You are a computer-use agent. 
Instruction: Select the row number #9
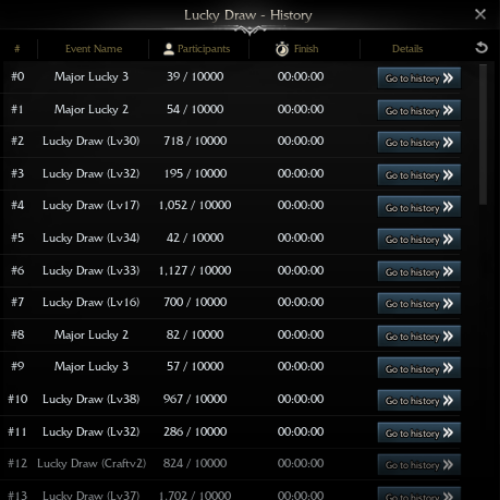coord(18,367)
